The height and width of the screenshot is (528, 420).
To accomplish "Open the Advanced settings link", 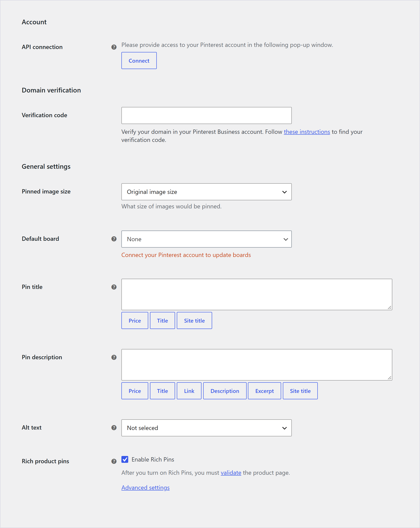I will [x=145, y=488].
